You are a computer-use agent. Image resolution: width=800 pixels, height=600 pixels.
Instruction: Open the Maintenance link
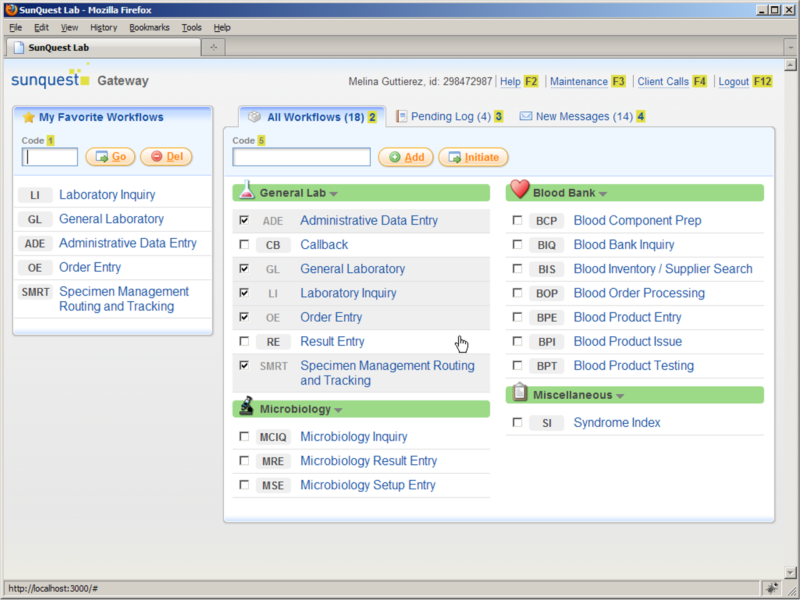click(579, 82)
